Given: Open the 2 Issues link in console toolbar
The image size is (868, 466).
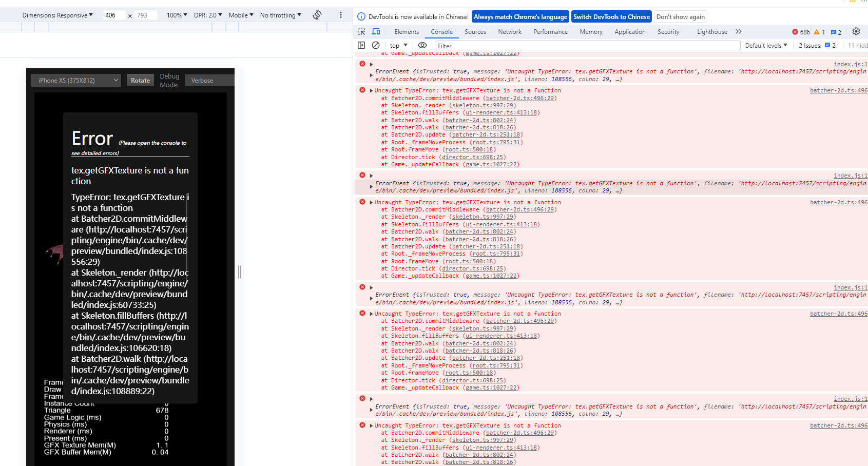Looking at the screenshot, I should (817, 46).
